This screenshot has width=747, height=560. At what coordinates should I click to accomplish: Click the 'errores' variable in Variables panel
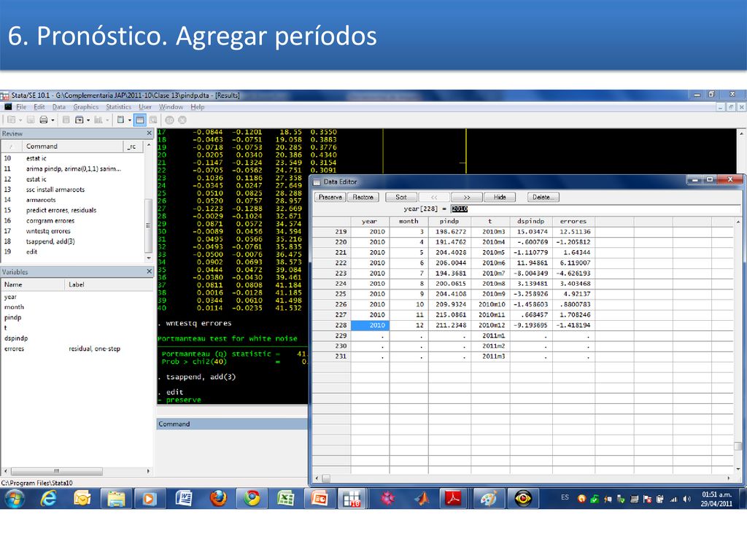[x=15, y=349]
